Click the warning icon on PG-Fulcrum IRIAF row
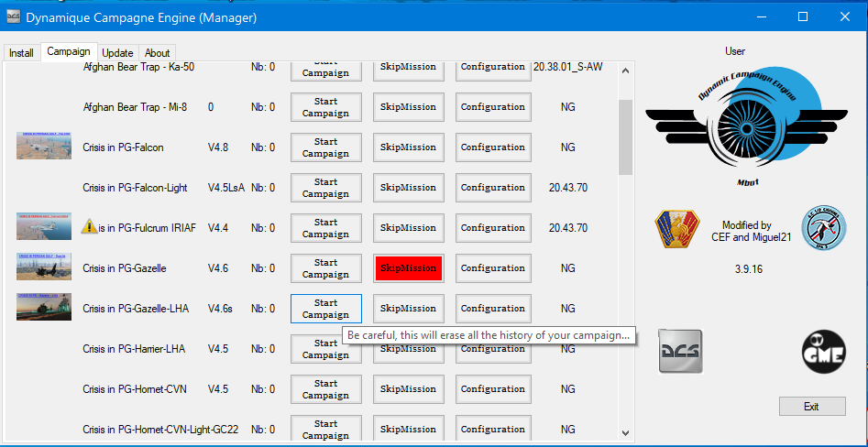 point(89,227)
